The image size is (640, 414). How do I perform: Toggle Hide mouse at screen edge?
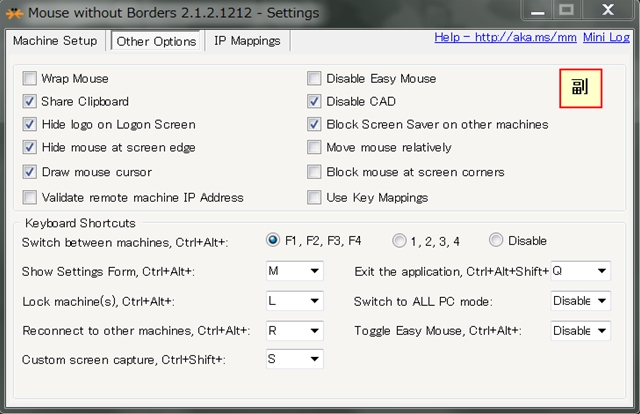[x=29, y=147]
